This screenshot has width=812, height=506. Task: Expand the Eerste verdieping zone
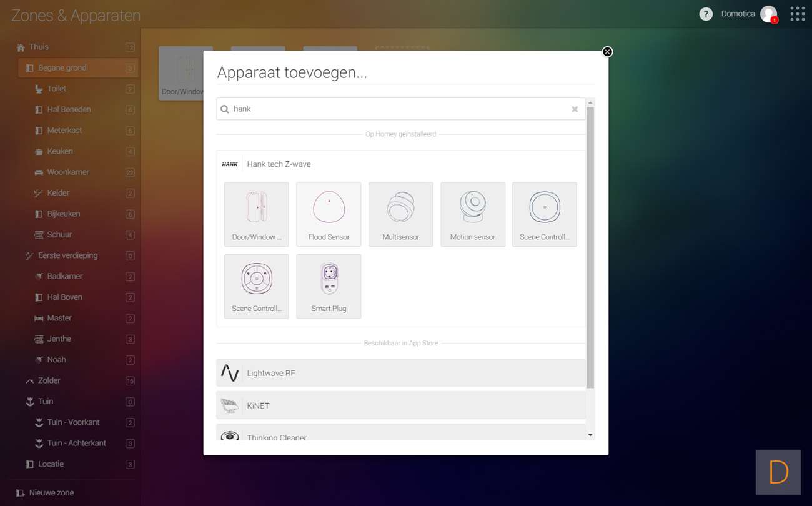click(67, 255)
